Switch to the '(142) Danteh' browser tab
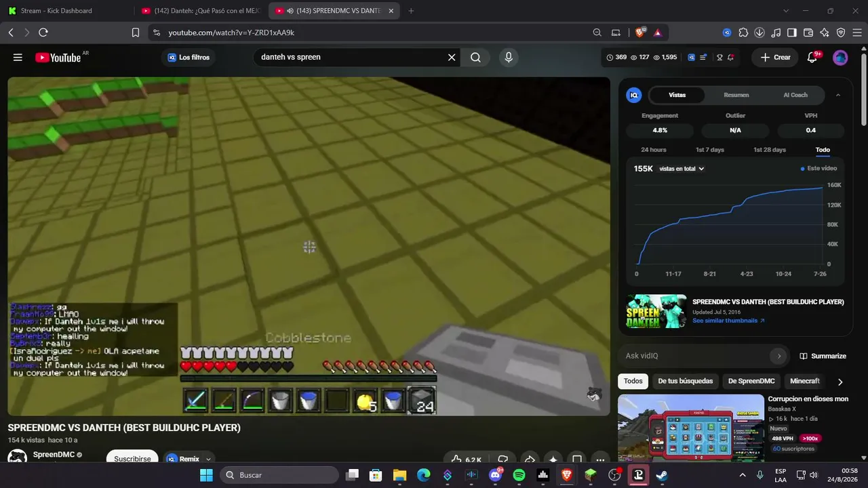This screenshot has width=868, height=488. pos(200,11)
